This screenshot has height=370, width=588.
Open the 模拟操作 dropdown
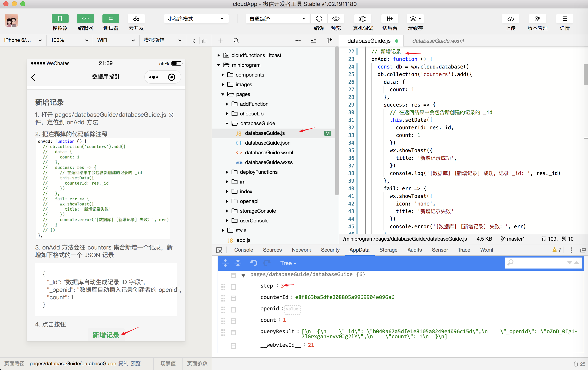(x=163, y=40)
